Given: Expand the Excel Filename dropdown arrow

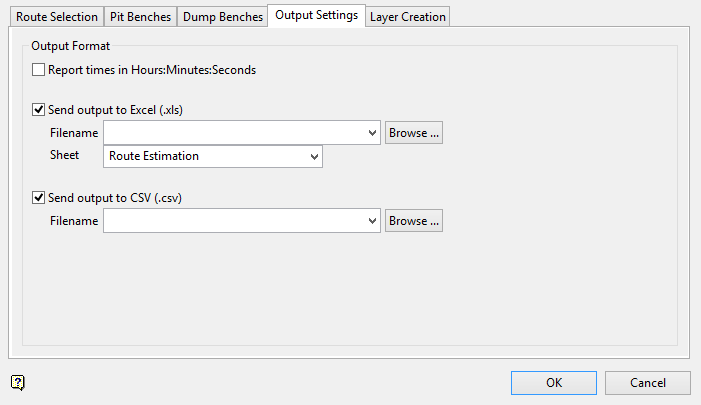Looking at the screenshot, I should tap(373, 132).
